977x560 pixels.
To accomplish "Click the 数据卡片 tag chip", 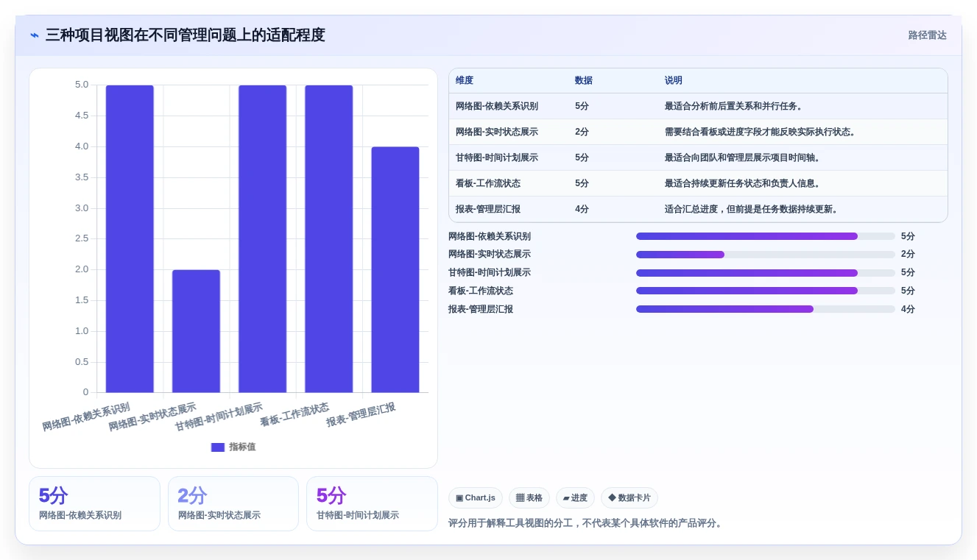I will (x=629, y=498).
